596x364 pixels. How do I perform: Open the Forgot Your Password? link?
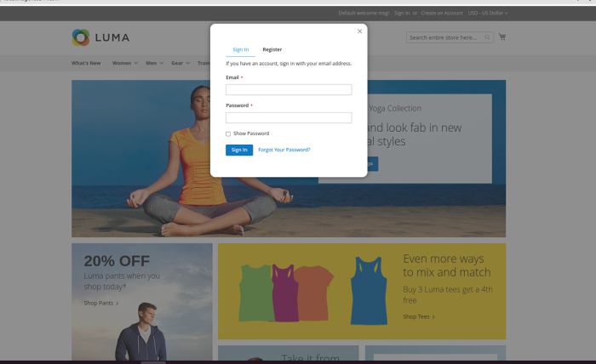pos(284,150)
